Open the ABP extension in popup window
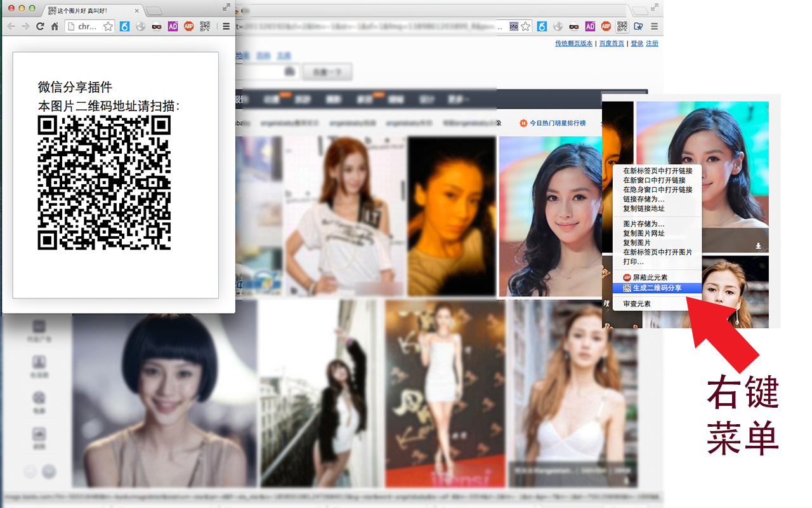This screenshot has height=508, width=812. click(188, 27)
